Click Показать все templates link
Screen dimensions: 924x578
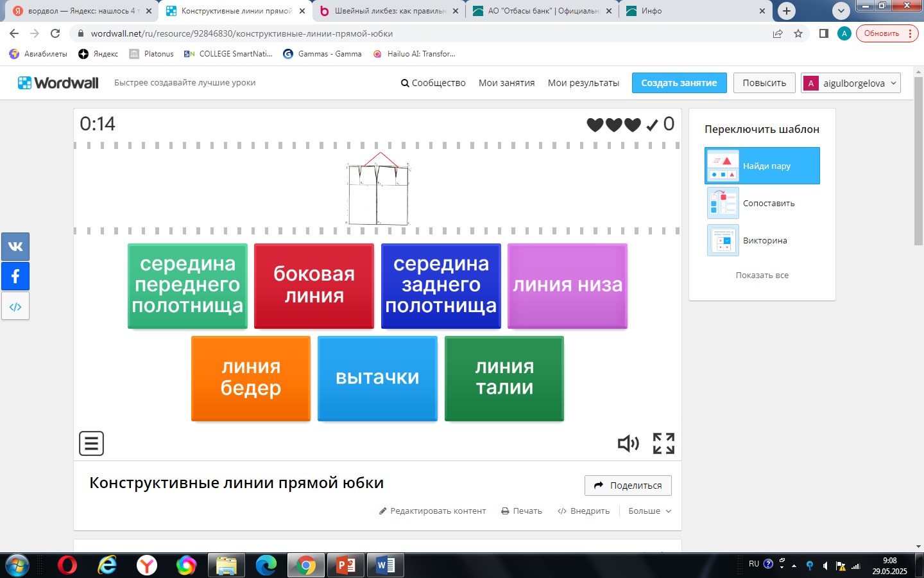point(762,275)
